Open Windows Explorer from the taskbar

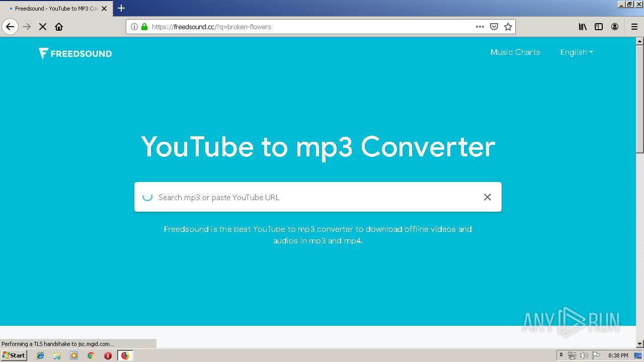pyautogui.click(x=57, y=355)
